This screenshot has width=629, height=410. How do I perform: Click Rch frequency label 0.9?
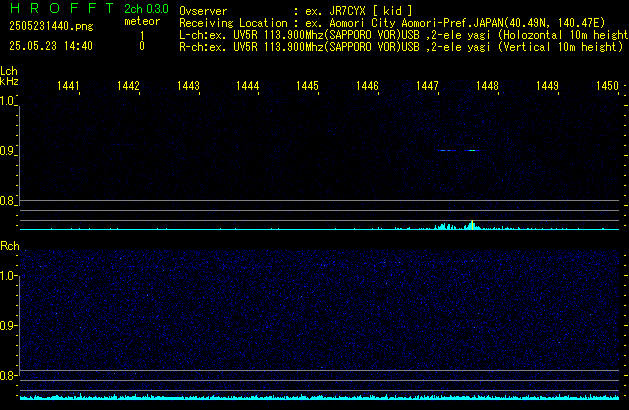pyautogui.click(x=7, y=325)
